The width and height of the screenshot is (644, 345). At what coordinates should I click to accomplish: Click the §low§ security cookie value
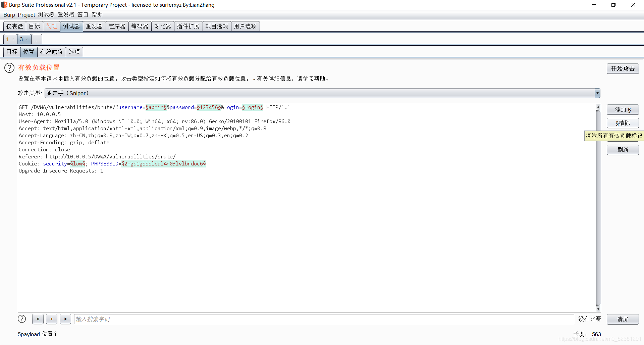pos(77,164)
